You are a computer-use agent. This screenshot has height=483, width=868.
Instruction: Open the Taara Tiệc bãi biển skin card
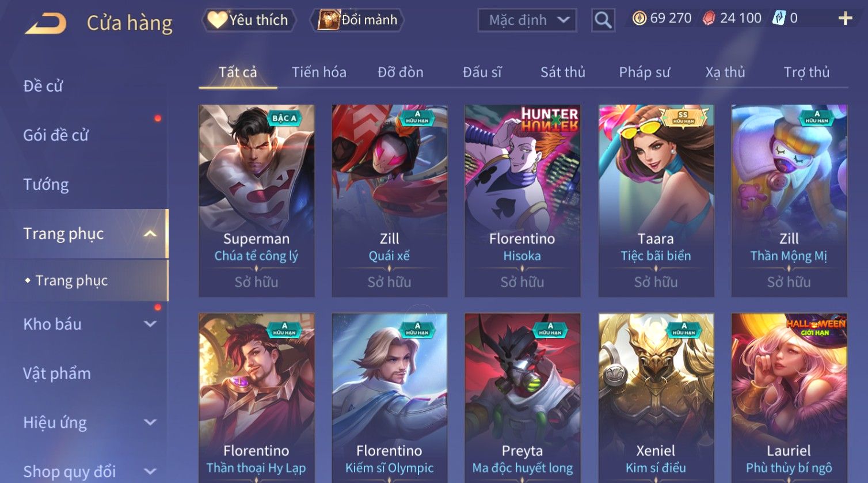click(x=656, y=201)
